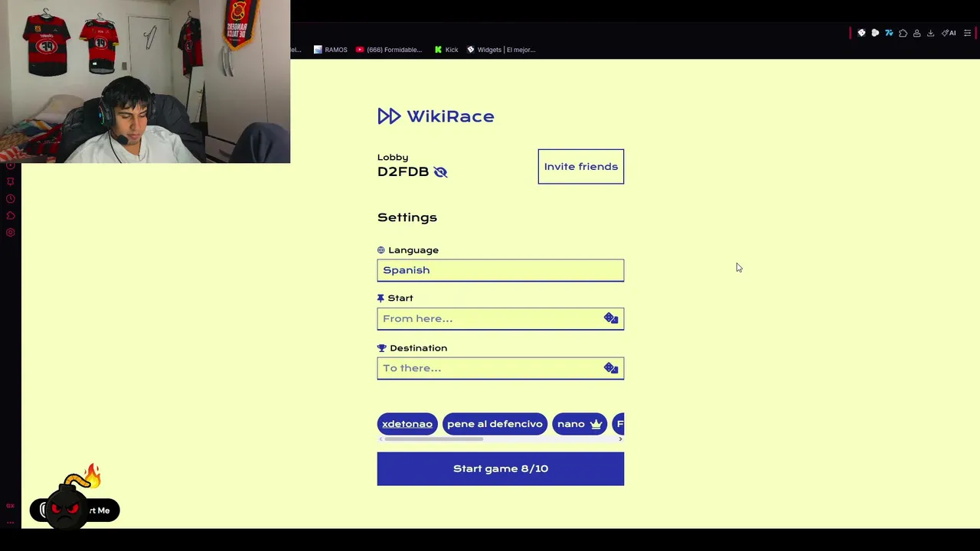980x551 pixels.
Task: Open the YouTube Formidable bookmark
Action: click(389, 50)
